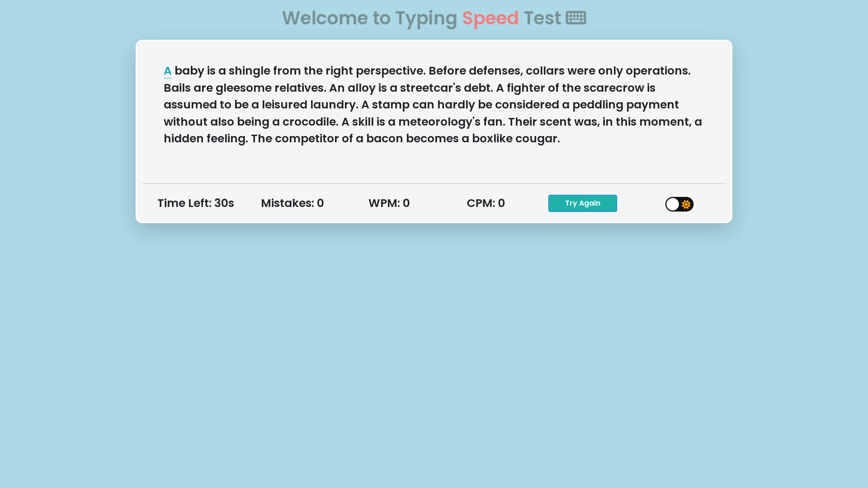Click the keyboard icon in the title

click(576, 18)
